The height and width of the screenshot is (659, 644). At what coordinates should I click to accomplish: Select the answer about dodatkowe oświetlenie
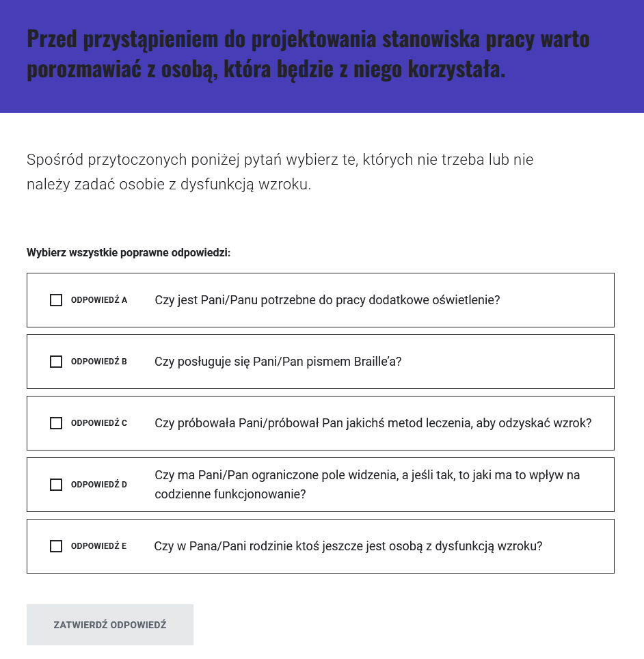(327, 300)
